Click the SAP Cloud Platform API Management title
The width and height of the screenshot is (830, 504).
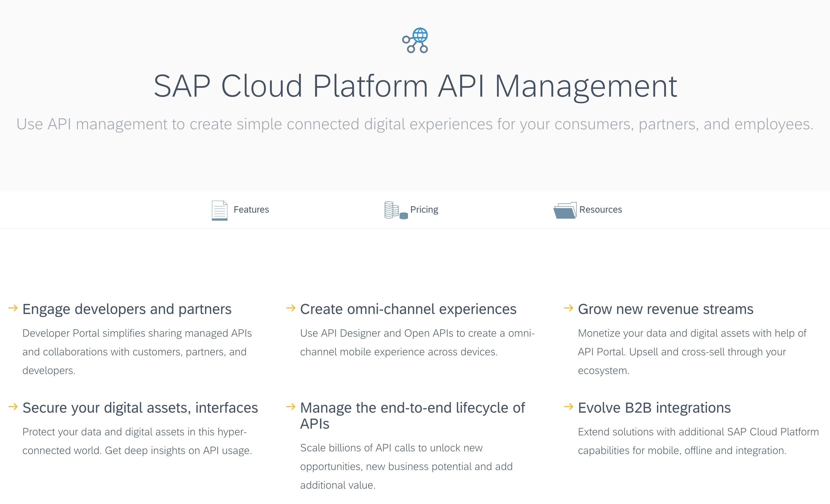click(x=415, y=86)
